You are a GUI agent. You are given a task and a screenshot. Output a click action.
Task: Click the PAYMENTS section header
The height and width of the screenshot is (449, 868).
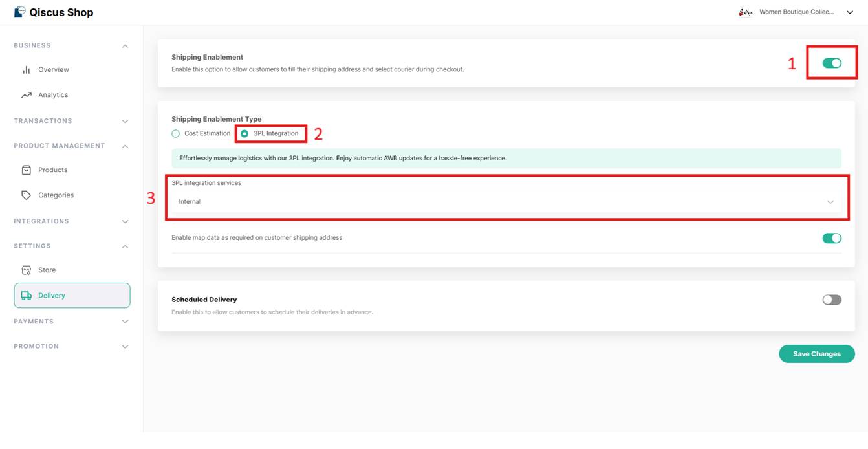[34, 322]
